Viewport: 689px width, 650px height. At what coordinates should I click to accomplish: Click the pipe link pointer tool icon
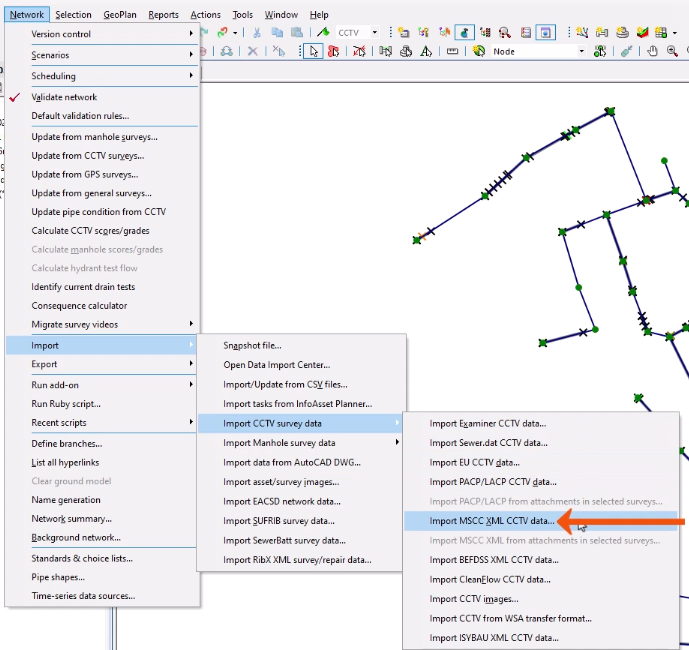point(385,51)
